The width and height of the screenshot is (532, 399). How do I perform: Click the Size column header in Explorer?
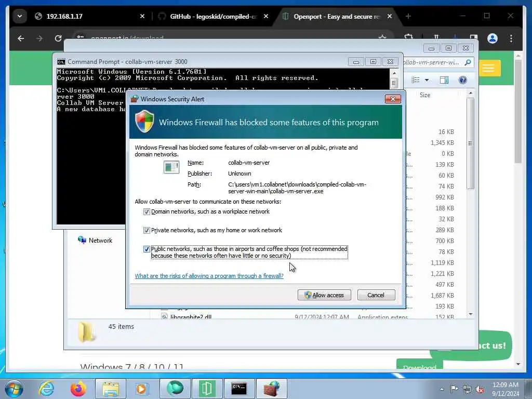coord(425,95)
